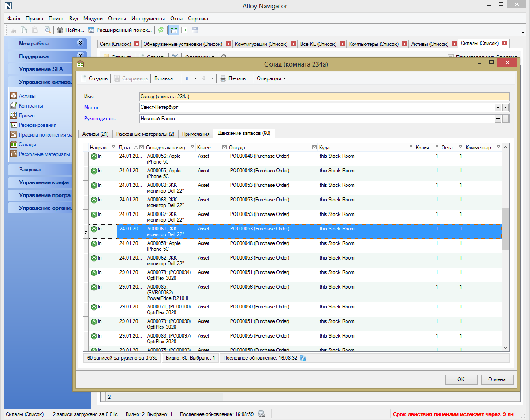The width and height of the screenshot is (530, 420).
Task: Click ellipsis button beside the Место field
Action: pos(506,107)
